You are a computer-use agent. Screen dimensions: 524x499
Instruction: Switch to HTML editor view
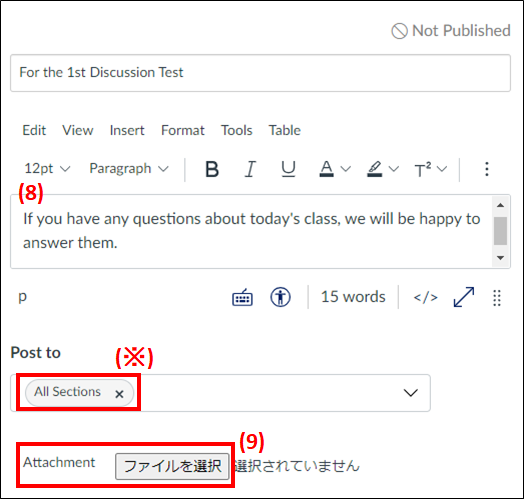[426, 297]
